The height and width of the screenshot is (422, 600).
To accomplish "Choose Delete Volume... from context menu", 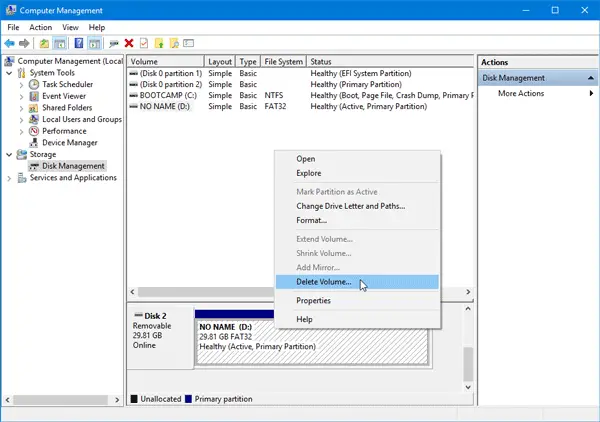I will (x=357, y=282).
